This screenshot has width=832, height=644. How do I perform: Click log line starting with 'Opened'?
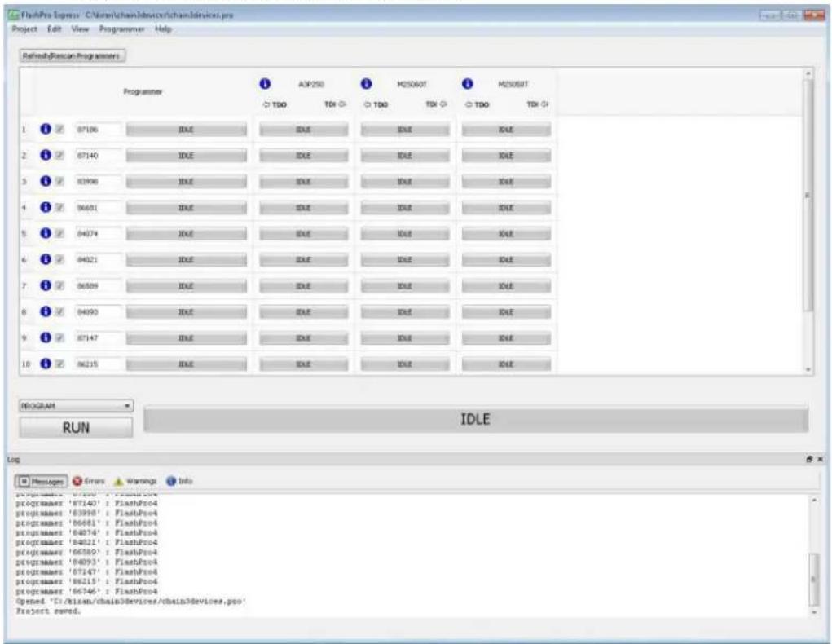click(130, 601)
